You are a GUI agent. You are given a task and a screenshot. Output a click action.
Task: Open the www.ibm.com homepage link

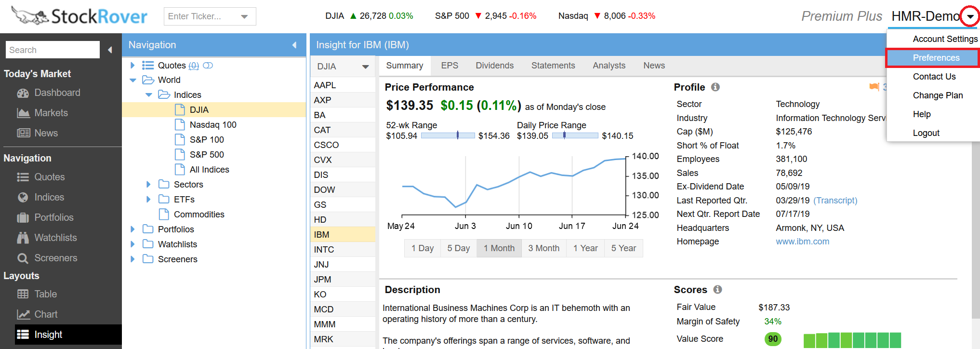click(x=802, y=242)
